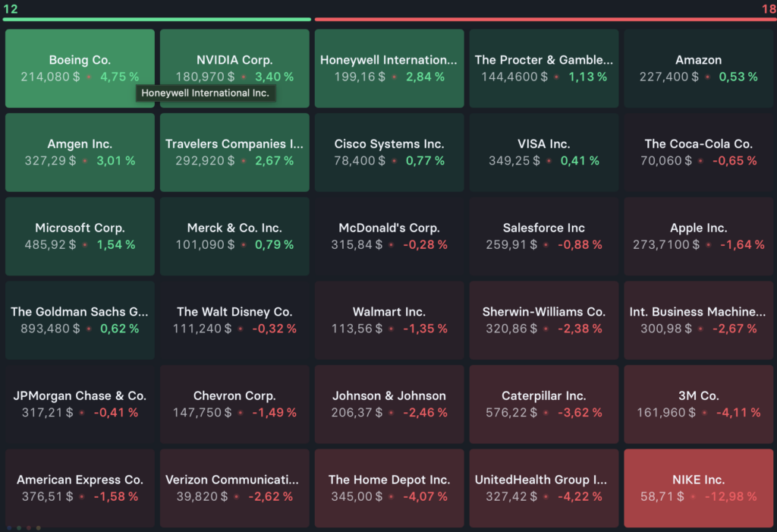The image size is (777, 532).
Task: Select the Coca-Cola Co. tile
Action: [x=698, y=152]
